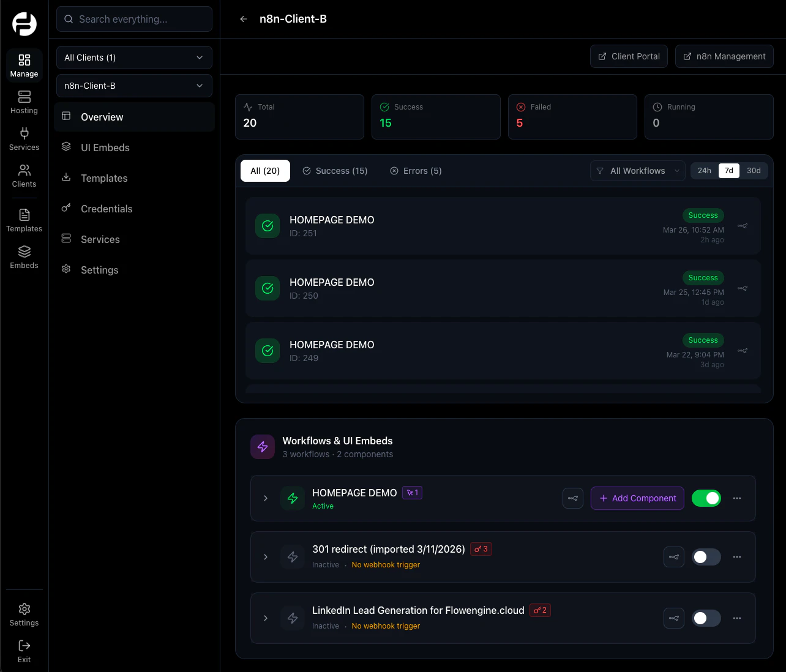
Task: Click the Search everything field
Action: pos(133,19)
